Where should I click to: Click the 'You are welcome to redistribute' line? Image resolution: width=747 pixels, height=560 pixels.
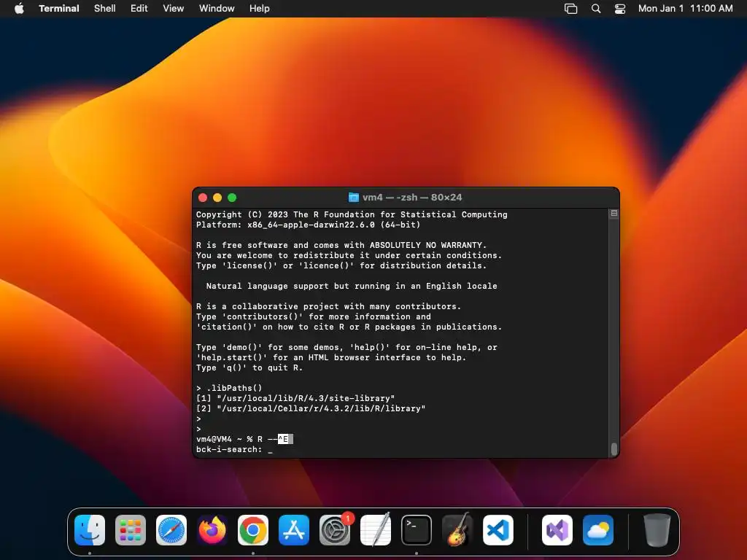click(x=349, y=255)
